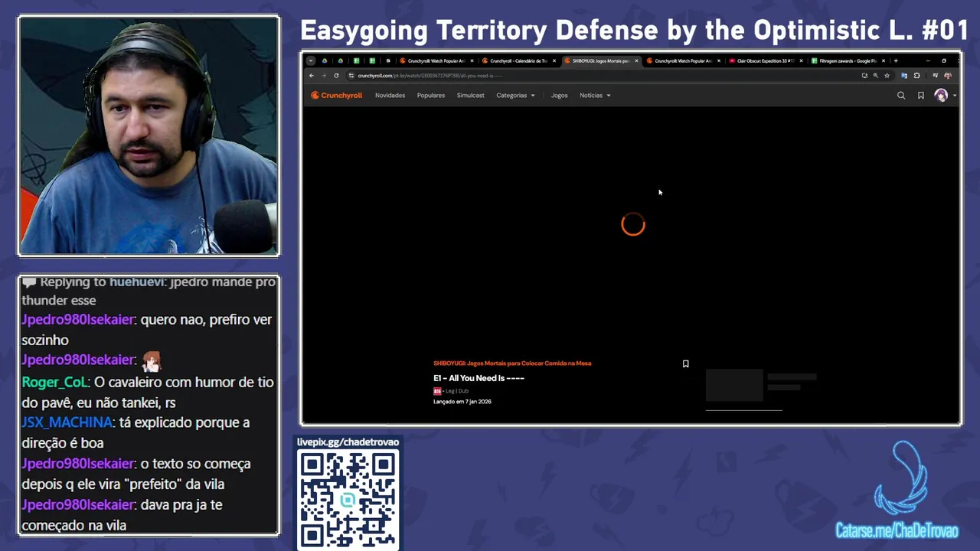980x551 pixels.
Task: Switch to first Crunchyroll Watch Popular Anime tab
Action: pos(436,60)
